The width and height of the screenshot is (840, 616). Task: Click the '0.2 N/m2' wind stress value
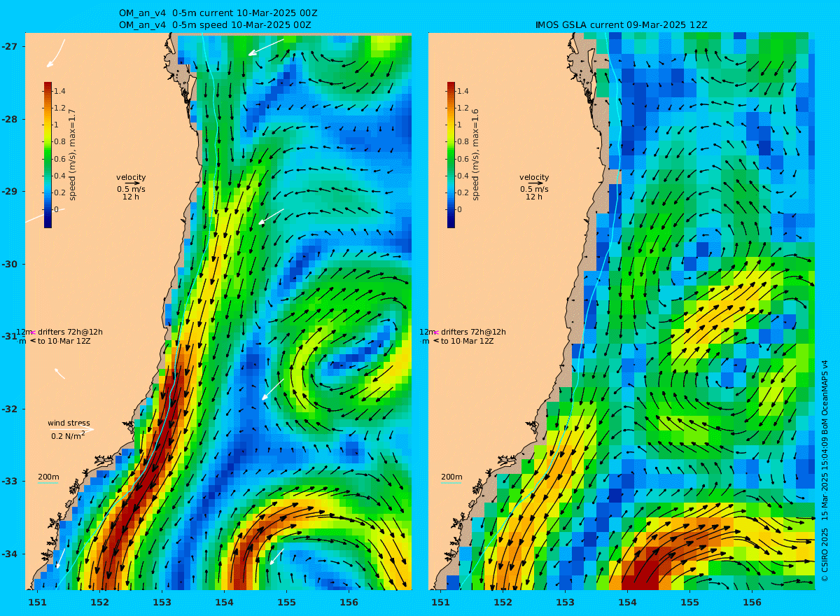click(68, 435)
